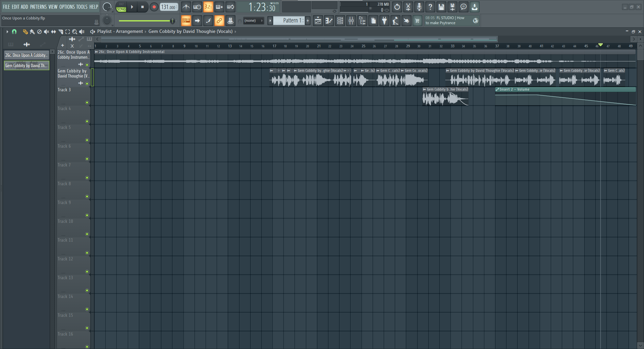Select the Slice tool in playlist toolbar
The image size is (644, 349).
click(x=61, y=32)
